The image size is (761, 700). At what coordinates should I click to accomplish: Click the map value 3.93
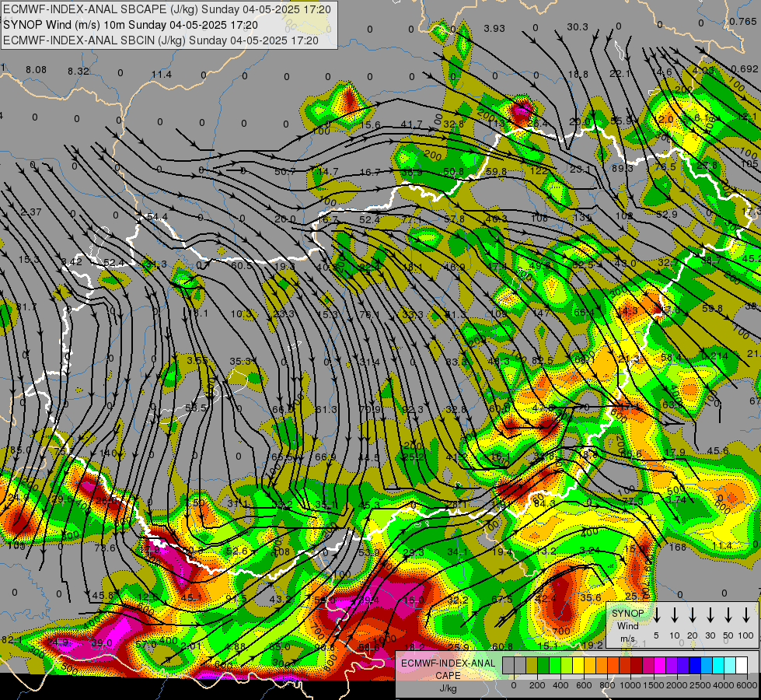(x=494, y=29)
